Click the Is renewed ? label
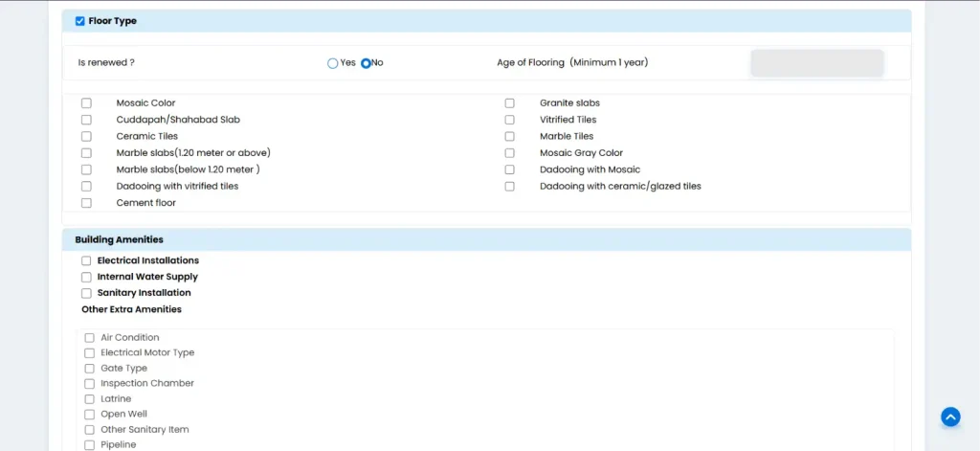The image size is (980, 451). coord(105,63)
